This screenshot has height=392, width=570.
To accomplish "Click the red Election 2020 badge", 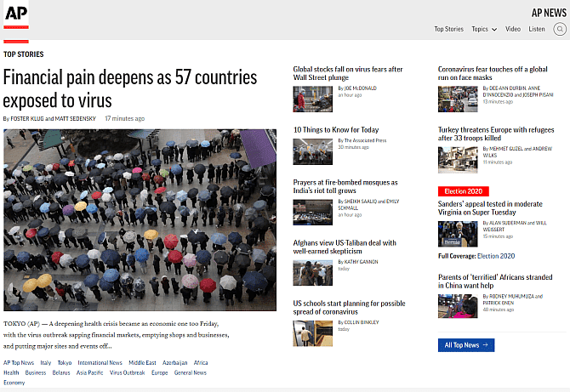I will click(464, 191).
